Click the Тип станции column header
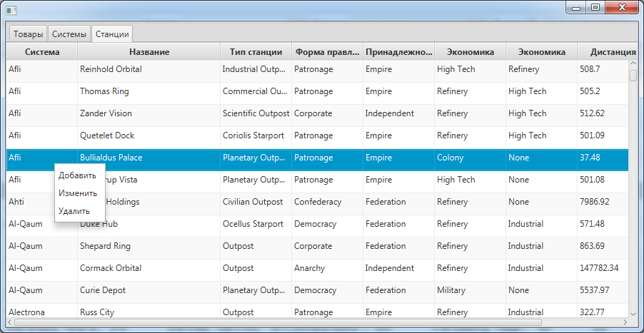The width and height of the screenshot is (644, 333). tap(256, 52)
